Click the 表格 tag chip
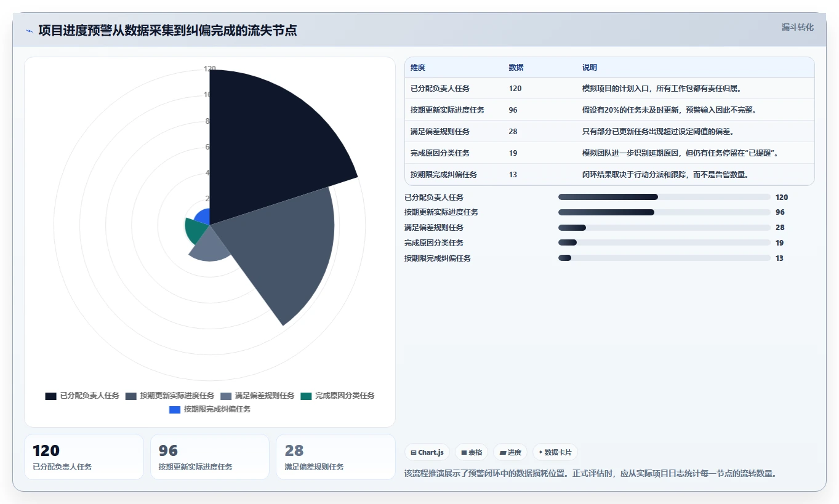Image resolution: width=839 pixels, height=504 pixels. 472,452
